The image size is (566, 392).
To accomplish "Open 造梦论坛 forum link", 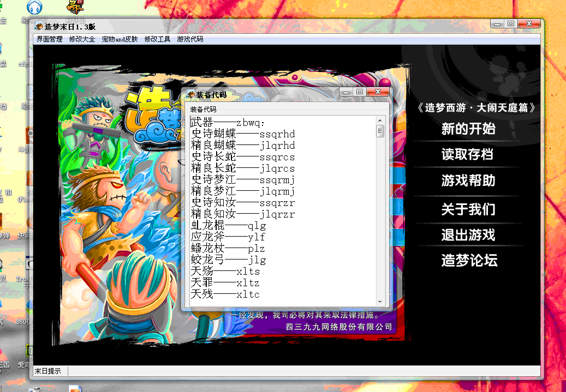I will click(x=469, y=261).
